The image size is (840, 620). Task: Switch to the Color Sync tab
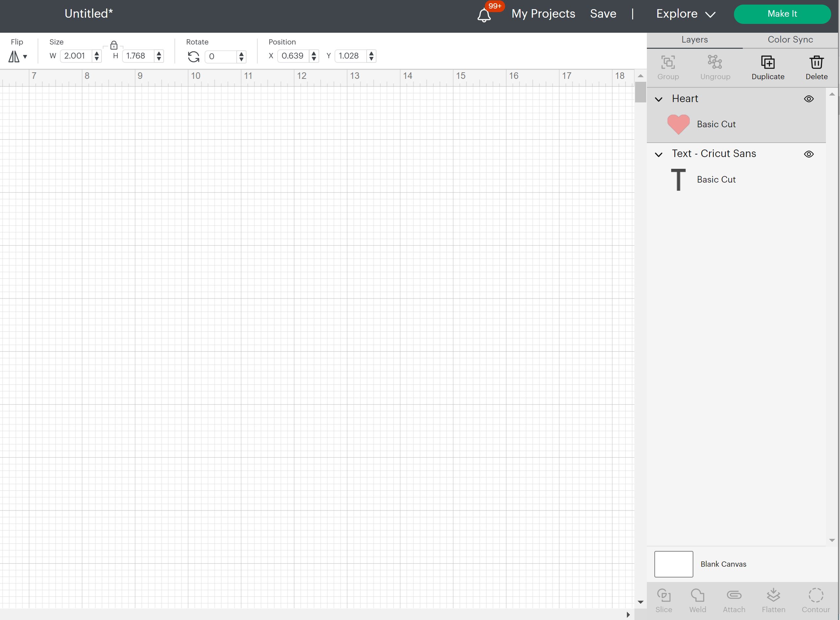pyautogui.click(x=790, y=40)
